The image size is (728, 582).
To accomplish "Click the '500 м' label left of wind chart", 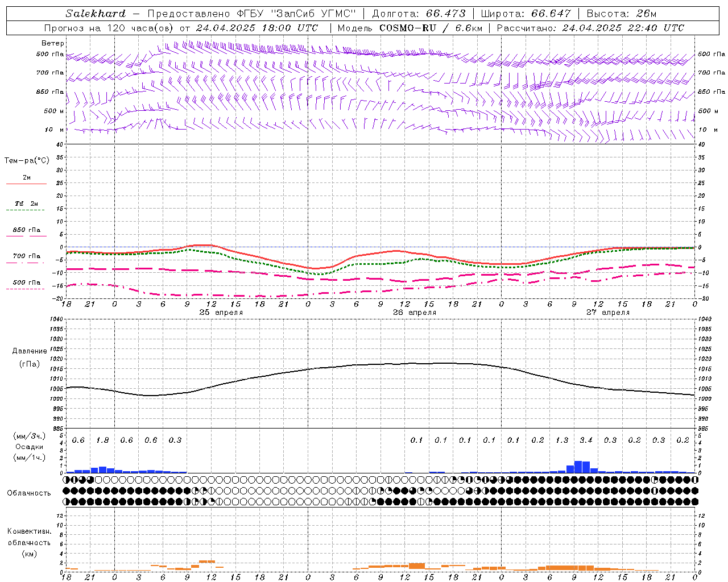I will click(54, 111).
